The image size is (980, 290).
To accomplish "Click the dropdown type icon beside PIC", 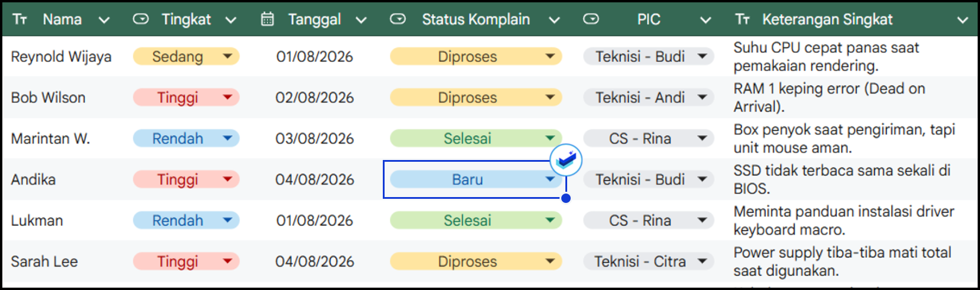I will coord(591,19).
